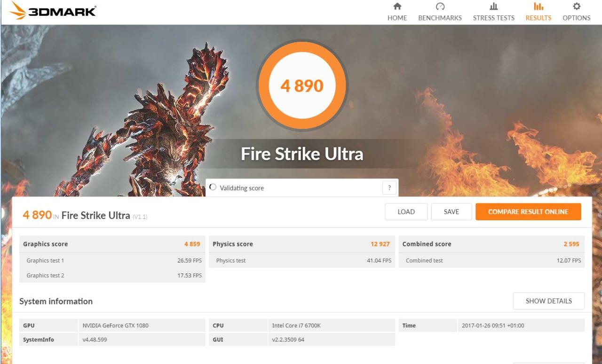Select the Combined test row label
This screenshot has height=364, width=602.
pos(424,261)
